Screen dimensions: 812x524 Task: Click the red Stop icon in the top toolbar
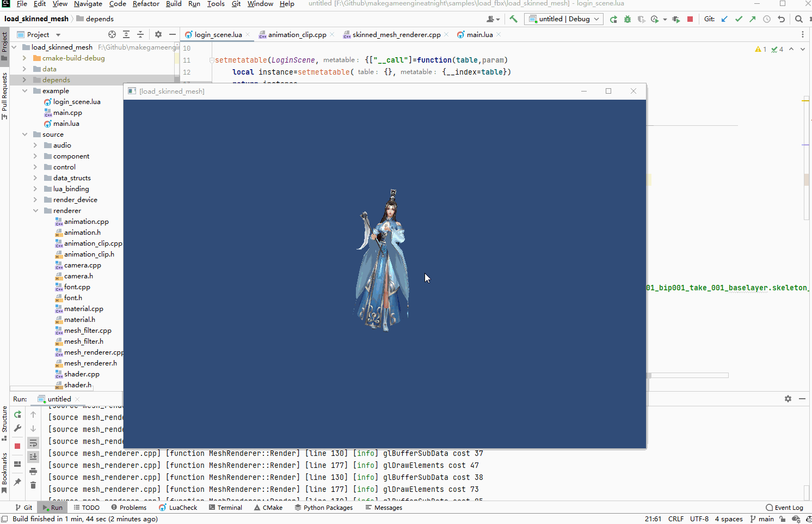(690, 19)
